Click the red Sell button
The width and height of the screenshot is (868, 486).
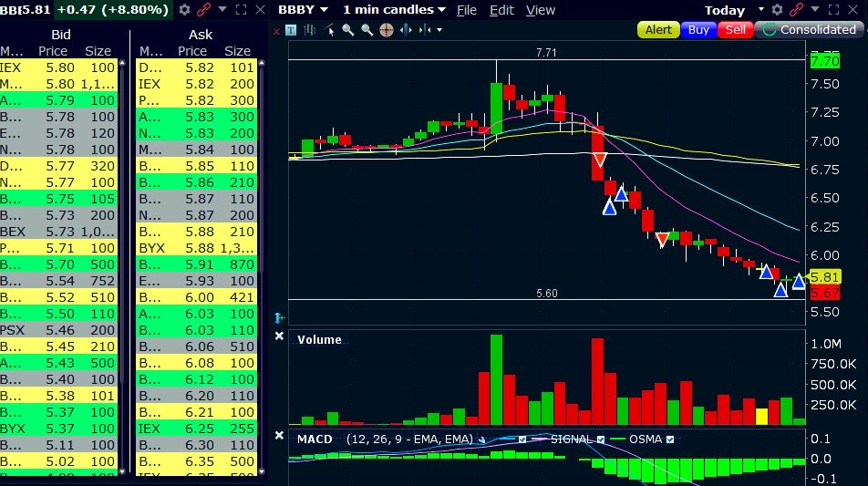click(736, 30)
